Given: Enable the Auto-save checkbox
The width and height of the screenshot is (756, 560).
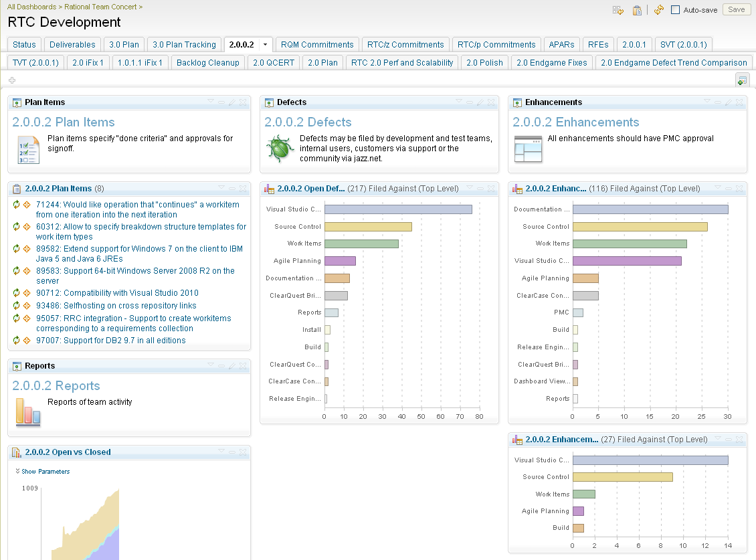Looking at the screenshot, I should (676, 9).
